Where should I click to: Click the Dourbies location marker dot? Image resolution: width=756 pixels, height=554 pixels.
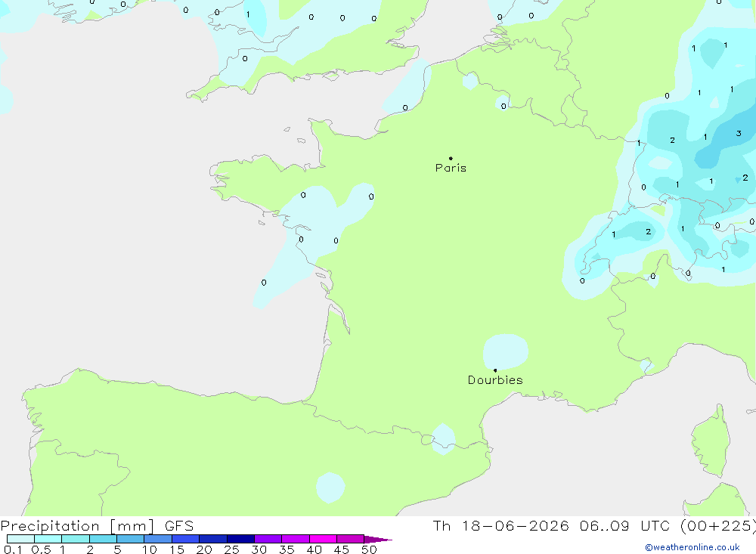[x=495, y=370]
